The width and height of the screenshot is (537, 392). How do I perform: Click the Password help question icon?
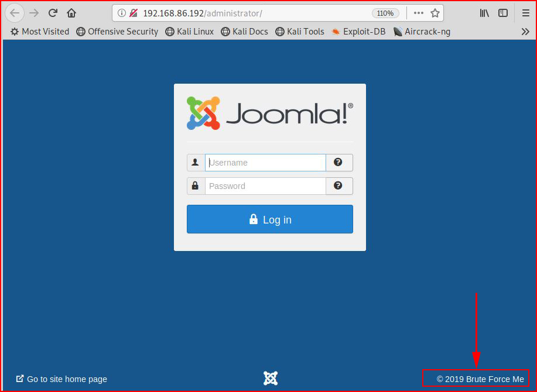coord(339,186)
